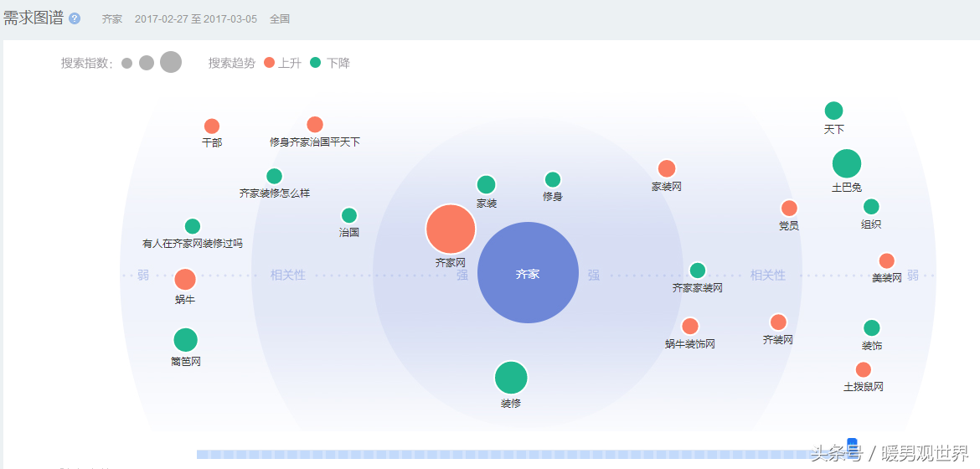Click the right 相关性 axis label

(767, 276)
